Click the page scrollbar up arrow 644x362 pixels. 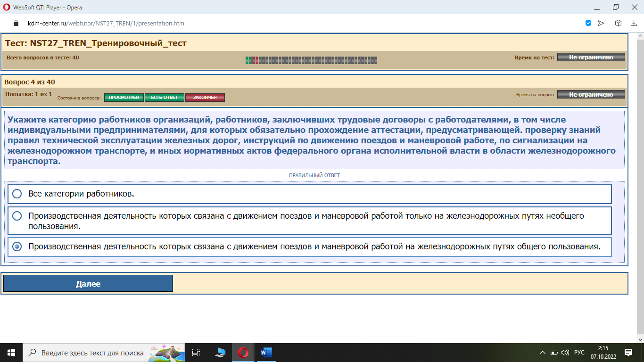(640, 36)
